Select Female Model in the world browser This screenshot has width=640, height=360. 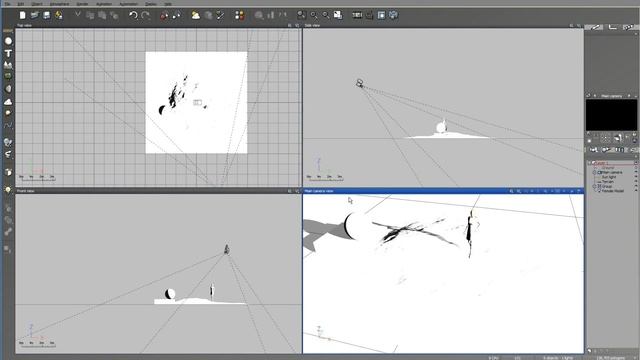point(613,190)
